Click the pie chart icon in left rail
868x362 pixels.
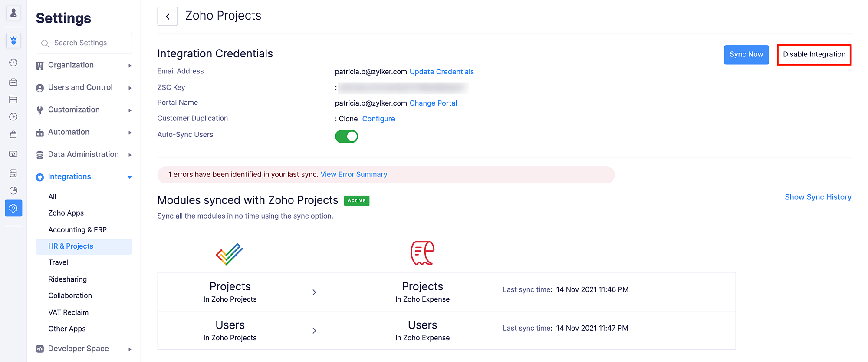(x=13, y=190)
